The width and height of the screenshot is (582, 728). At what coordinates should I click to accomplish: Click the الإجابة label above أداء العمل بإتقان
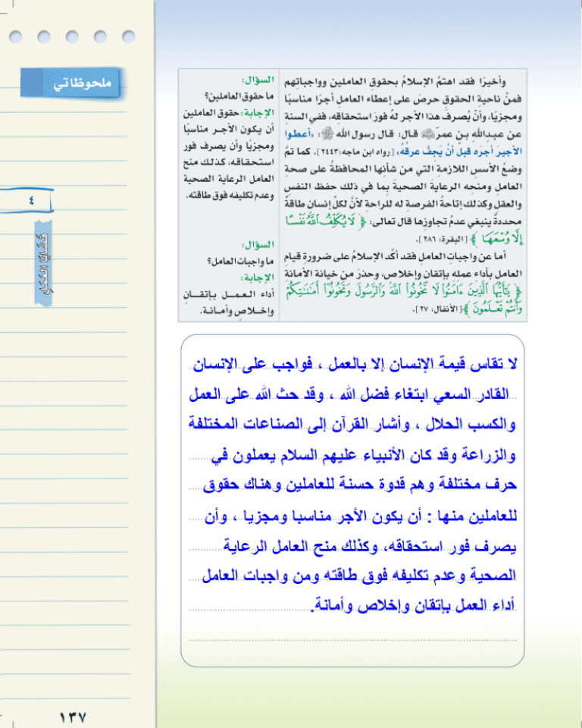(x=256, y=278)
